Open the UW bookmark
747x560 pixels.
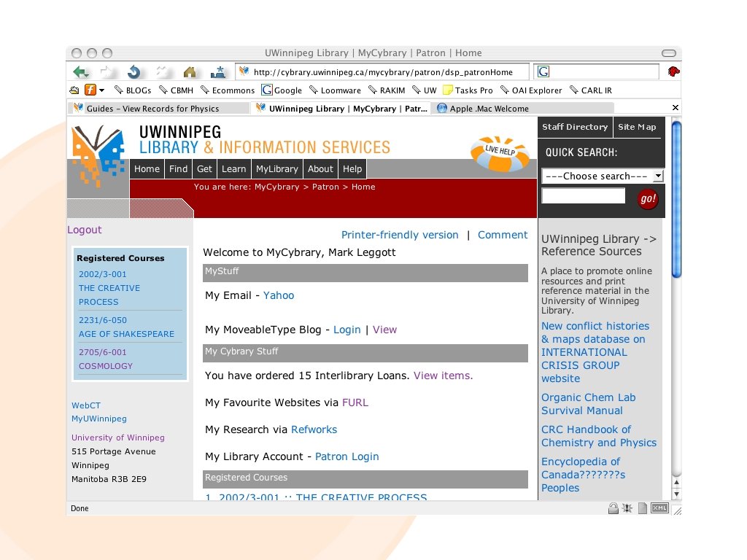[x=424, y=90]
